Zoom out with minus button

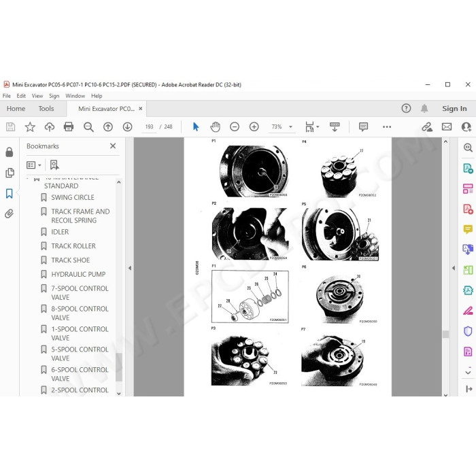pyautogui.click(x=235, y=126)
